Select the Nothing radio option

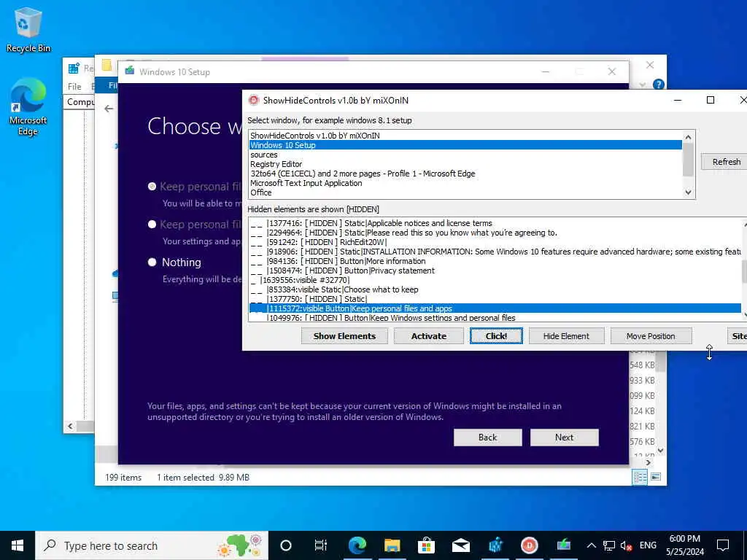(152, 262)
